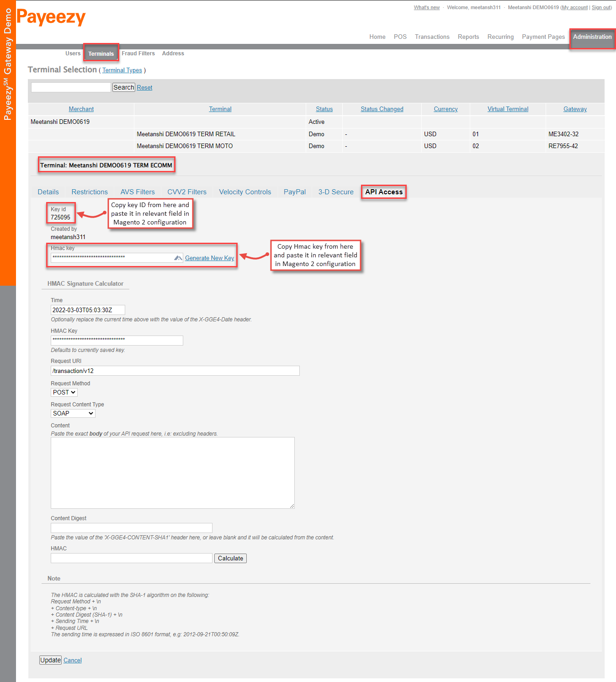Open the Request Method dropdown
The width and height of the screenshot is (616, 682).
(x=64, y=392)
